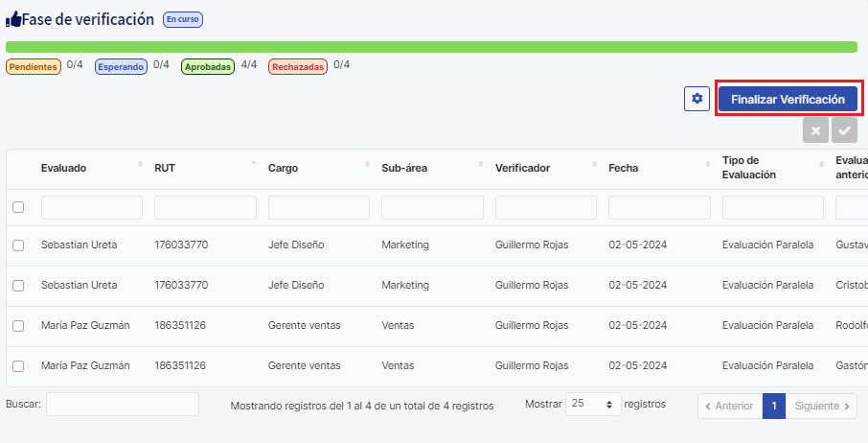Click the gray X reject icon

pyautogui.click(x=814, y=131)
